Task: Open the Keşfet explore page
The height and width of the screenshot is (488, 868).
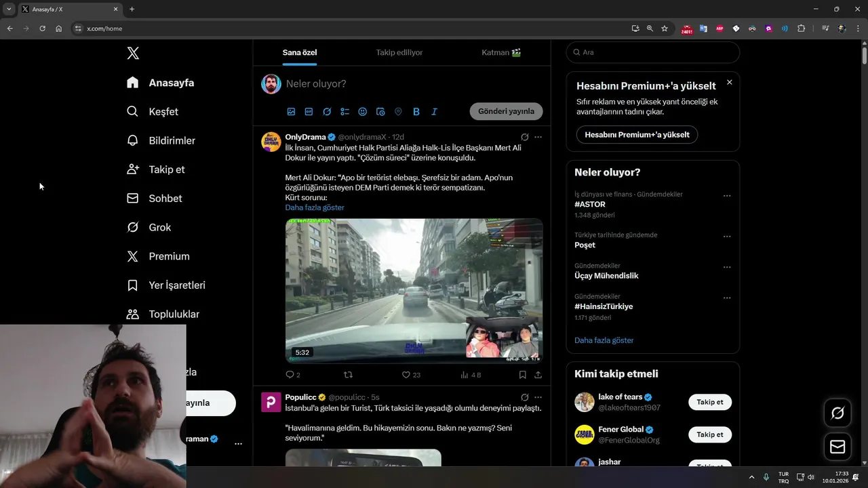Action: pos(153,111)
